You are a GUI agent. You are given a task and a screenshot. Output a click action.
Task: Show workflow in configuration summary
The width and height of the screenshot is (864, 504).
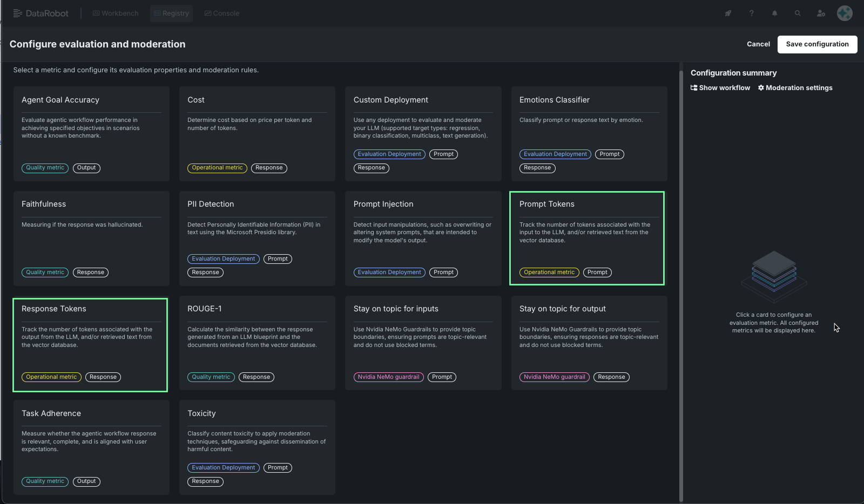[x=720, y=88]
